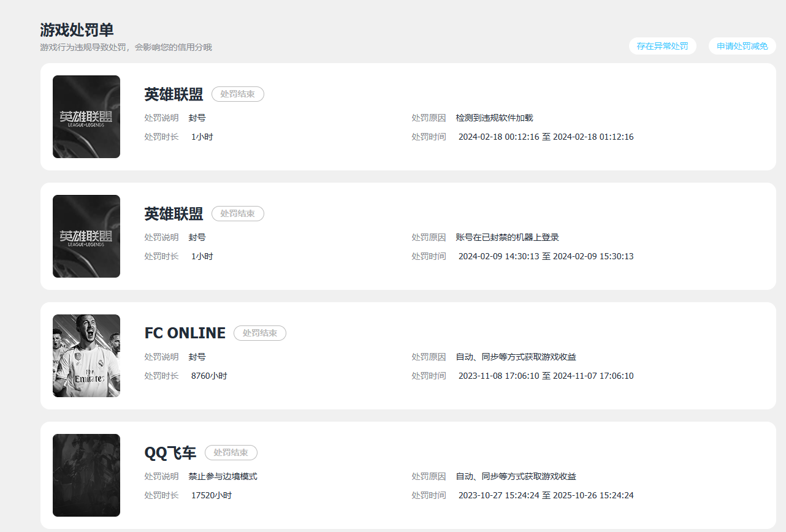Screen dimensions: 786x532
Task: Click 封号 on the 检测到违规软件加载 card
Action: 197,118
